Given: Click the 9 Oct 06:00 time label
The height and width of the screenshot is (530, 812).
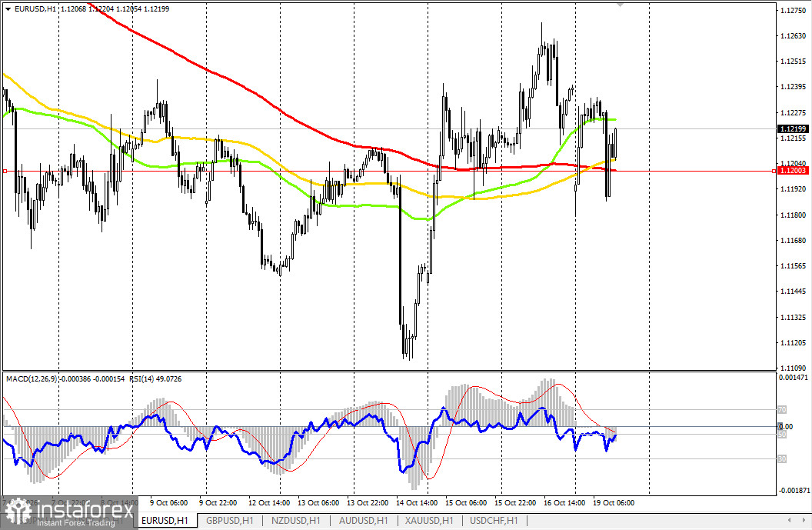Looking at the screenshot, I should point(169,502).
